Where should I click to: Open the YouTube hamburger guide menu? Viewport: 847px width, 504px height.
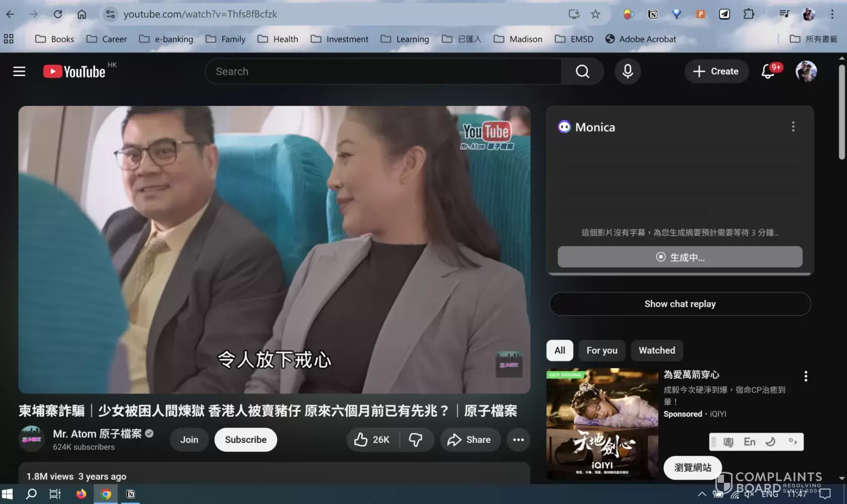coord(19,72)
